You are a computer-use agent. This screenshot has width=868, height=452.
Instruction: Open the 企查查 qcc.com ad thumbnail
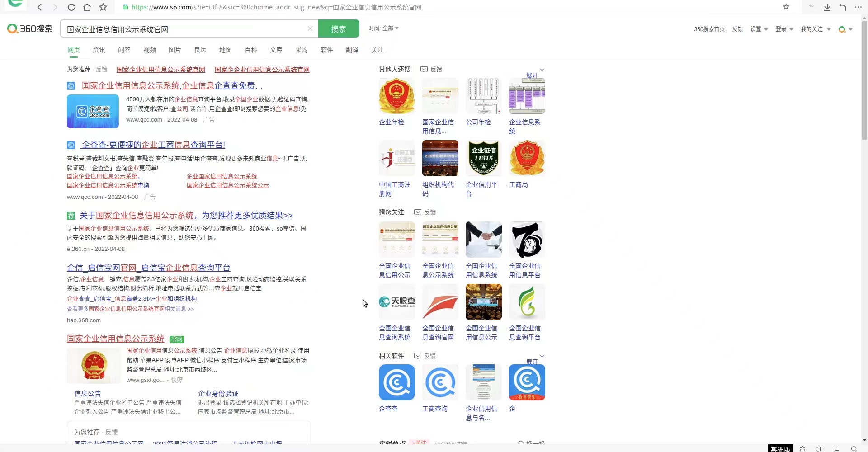[93, 111]
